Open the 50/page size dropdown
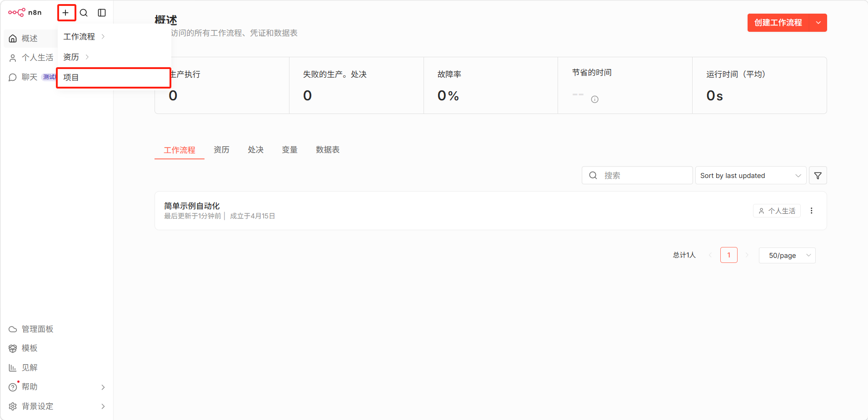 (x=787, y=256)
